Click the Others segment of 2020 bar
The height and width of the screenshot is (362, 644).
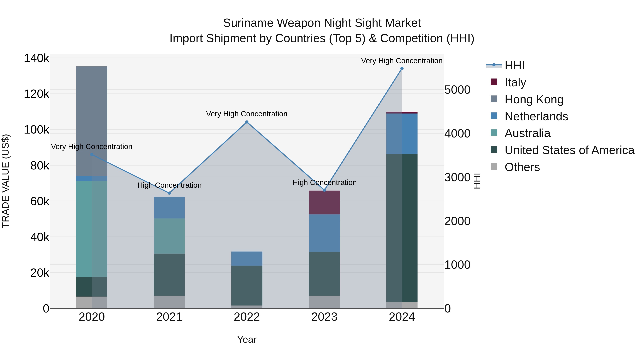[92, 302]
